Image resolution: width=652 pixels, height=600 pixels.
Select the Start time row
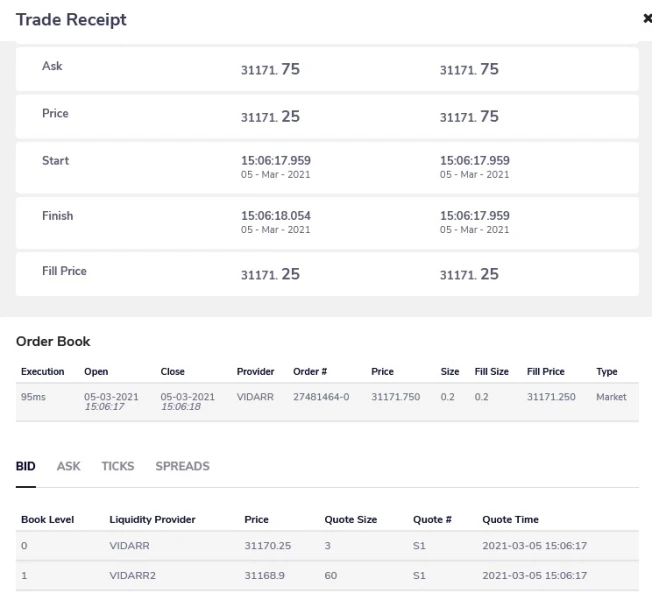coord(327,166)
